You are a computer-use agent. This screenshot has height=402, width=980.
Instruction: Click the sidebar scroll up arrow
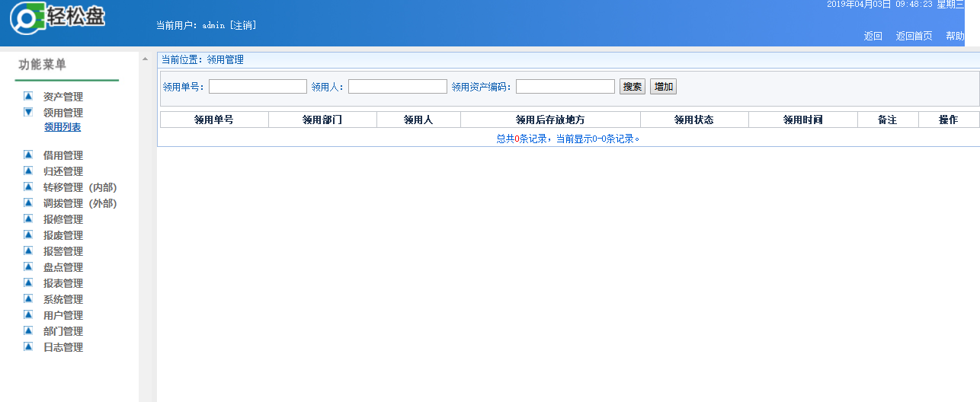pos(145,59)
